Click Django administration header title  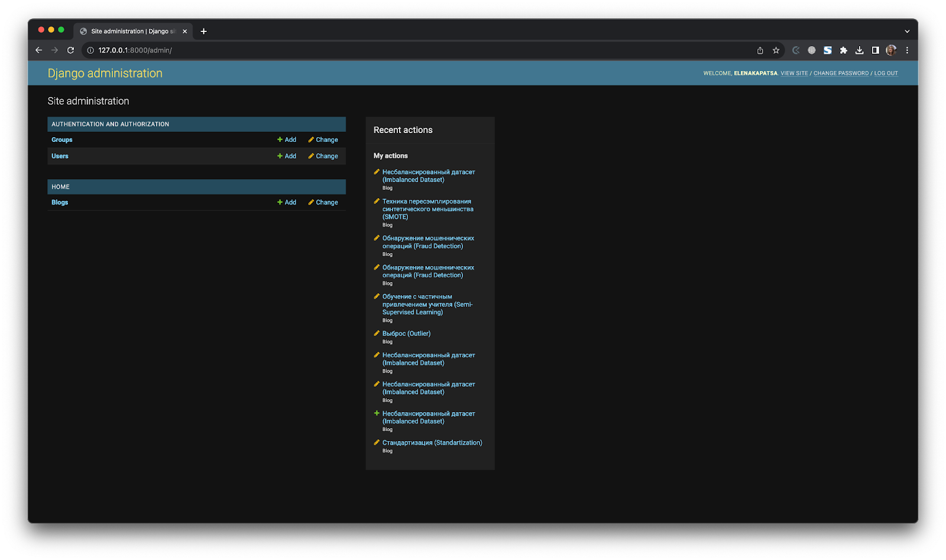point(105,73)
